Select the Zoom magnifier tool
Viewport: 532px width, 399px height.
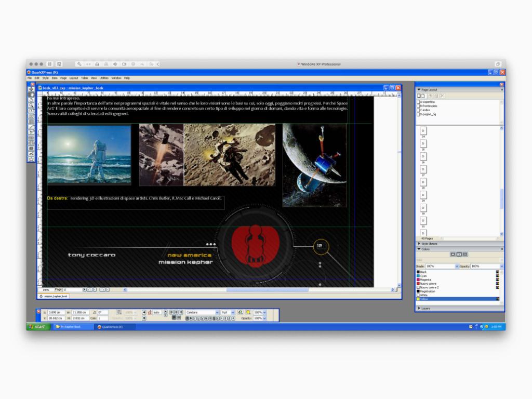[31, 105]
